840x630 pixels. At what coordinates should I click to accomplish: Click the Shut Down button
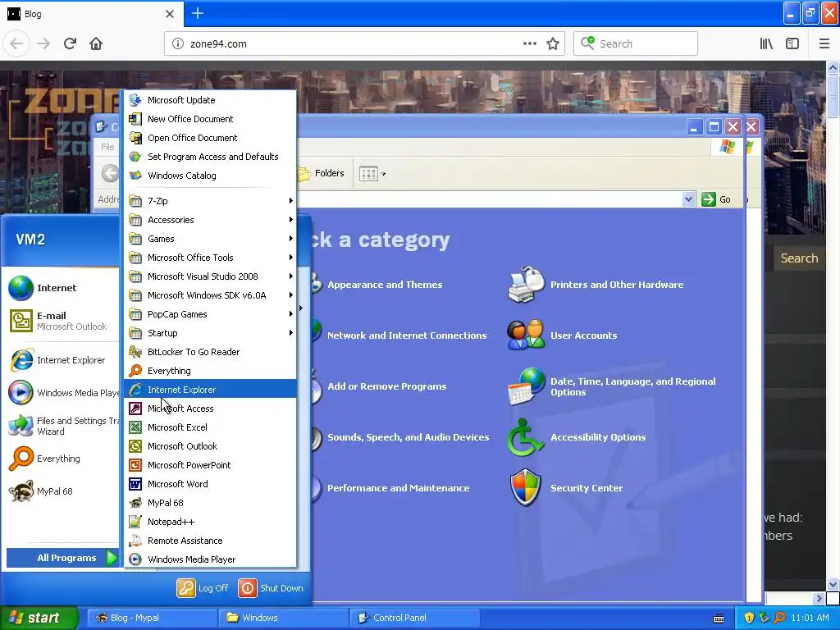pyautogui.click(x=271, y=587)
